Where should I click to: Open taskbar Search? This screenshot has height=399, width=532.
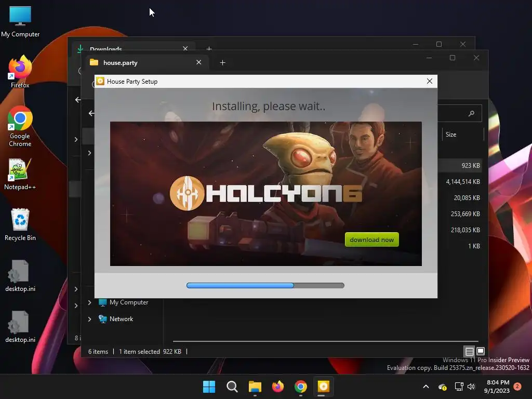[232, 387]
